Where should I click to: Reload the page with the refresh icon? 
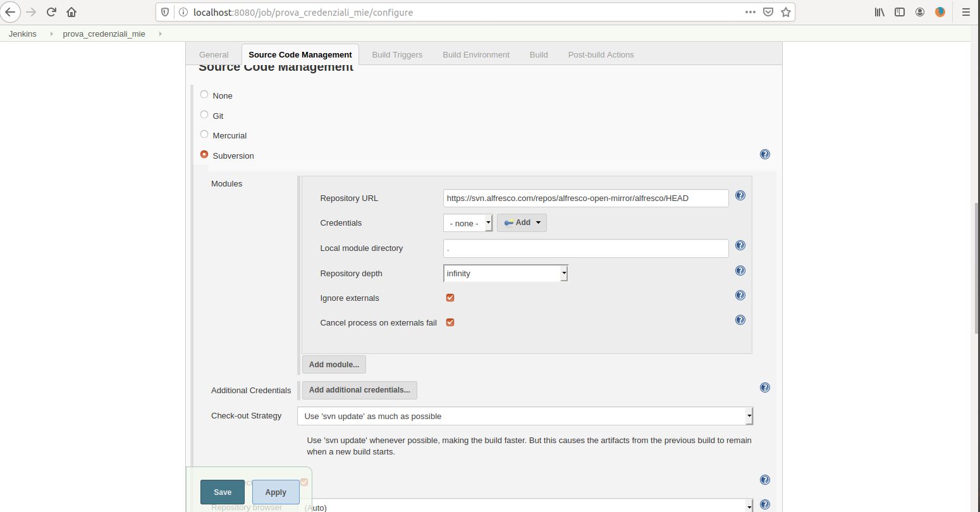coord(52,12)
